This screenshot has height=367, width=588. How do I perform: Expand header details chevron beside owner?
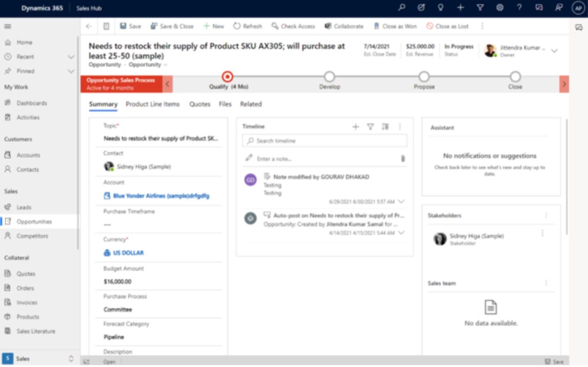pos(554,51)
